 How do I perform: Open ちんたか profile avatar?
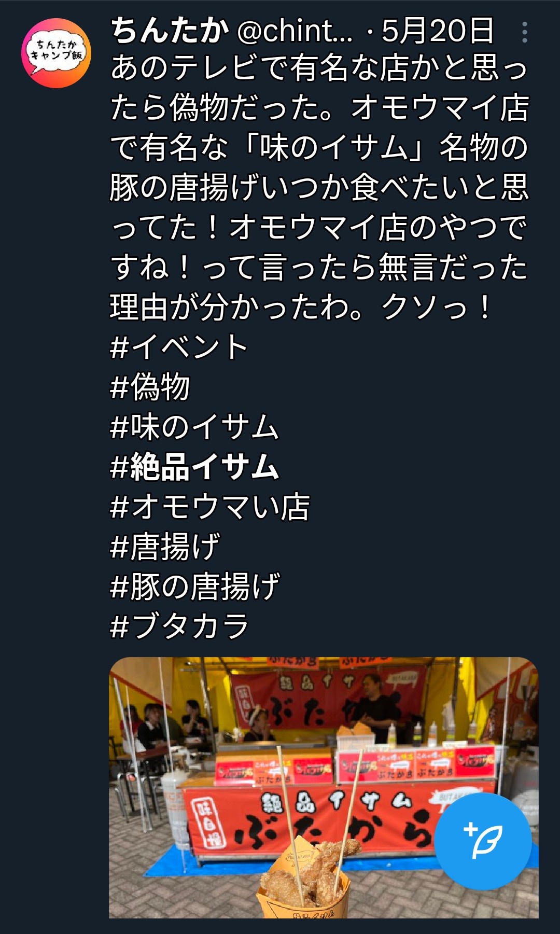click(56, 53)
